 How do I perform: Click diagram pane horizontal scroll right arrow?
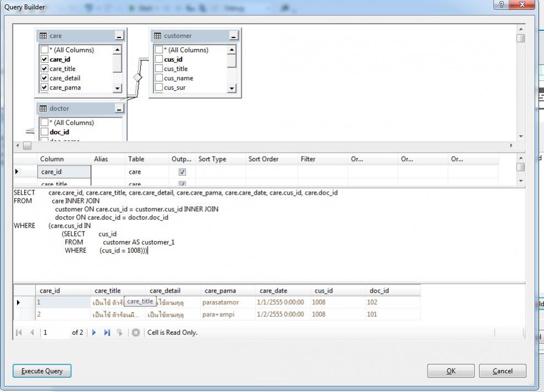pos(511,146)
